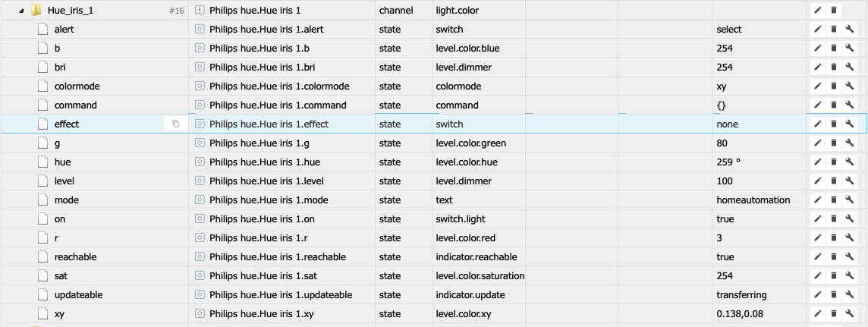The width and height of the screenshot is (868, 327).
Task: Copy the effect object ID icon
Action: [175, 124]
